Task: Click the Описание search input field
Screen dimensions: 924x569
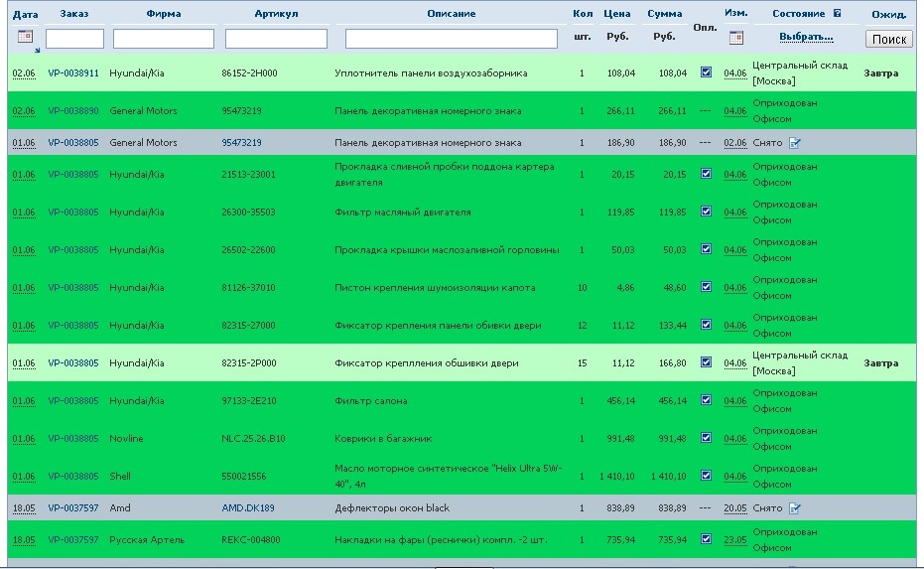Action: point(452,39)
